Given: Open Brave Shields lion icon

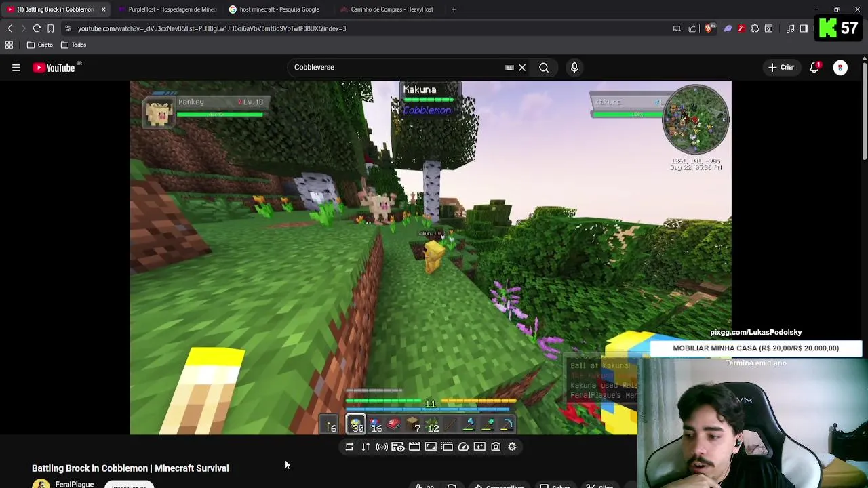Looking at the screenshot, I should pyautogui.click(x=709, y=28).
